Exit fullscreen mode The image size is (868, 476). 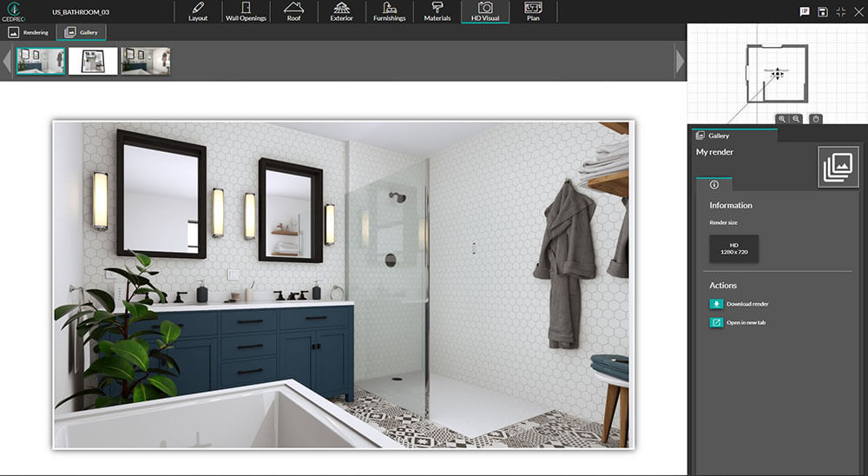(841, 11)
